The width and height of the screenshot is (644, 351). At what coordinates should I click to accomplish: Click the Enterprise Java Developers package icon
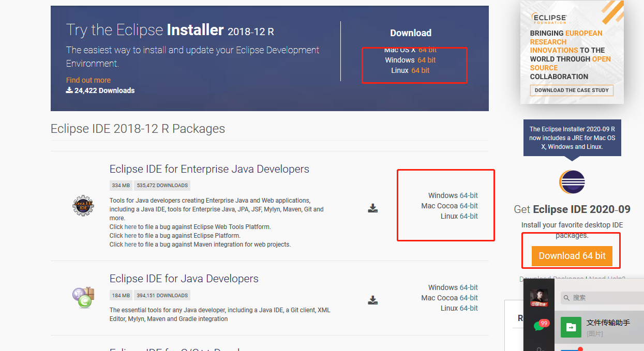click(83, 205)
